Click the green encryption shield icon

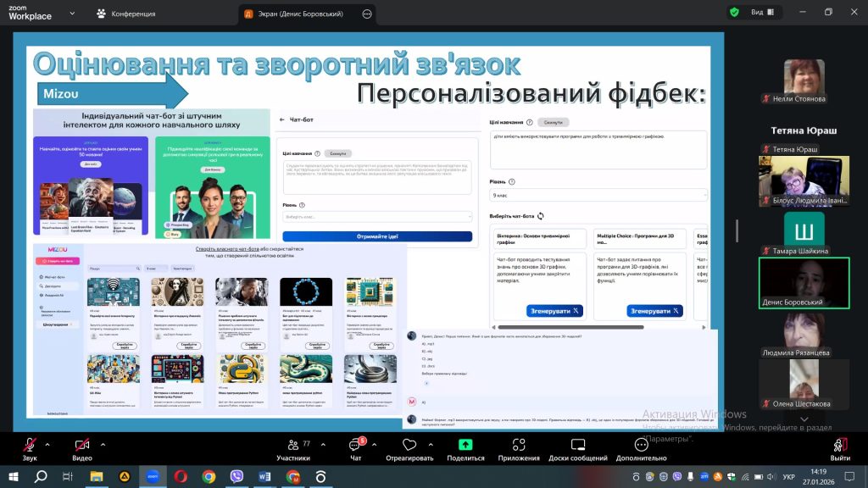coord(733,12)
